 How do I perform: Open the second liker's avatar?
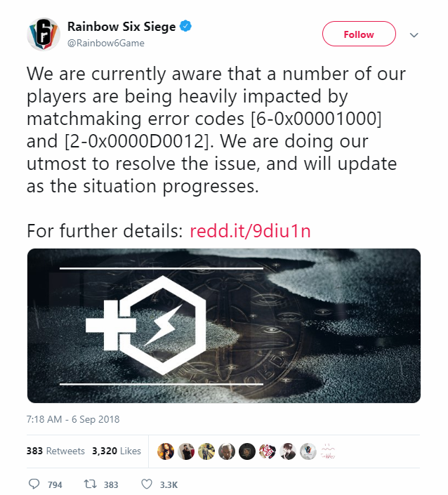point(186,451)
